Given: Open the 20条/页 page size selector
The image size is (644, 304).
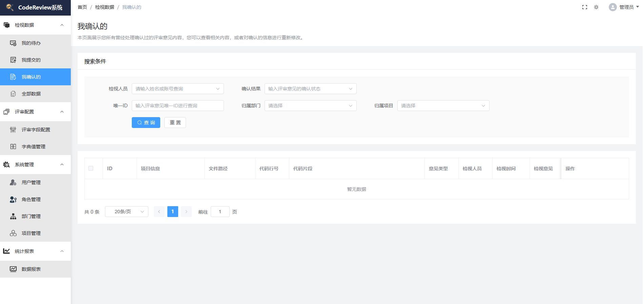Looking at the screenshot, I should [126, 212].
